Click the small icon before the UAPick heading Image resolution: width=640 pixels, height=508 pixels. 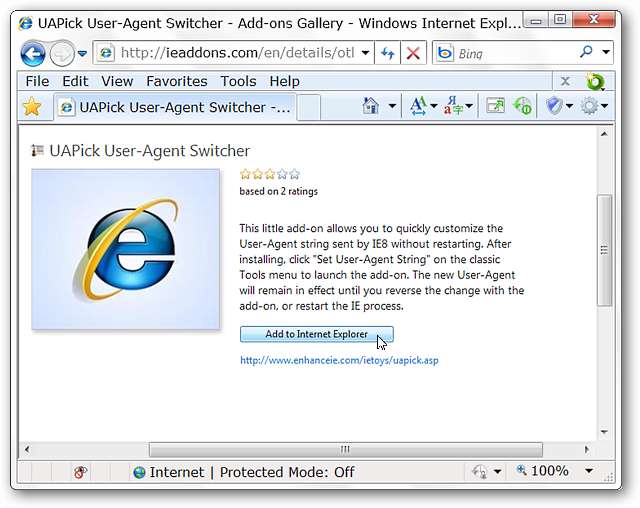38,151
